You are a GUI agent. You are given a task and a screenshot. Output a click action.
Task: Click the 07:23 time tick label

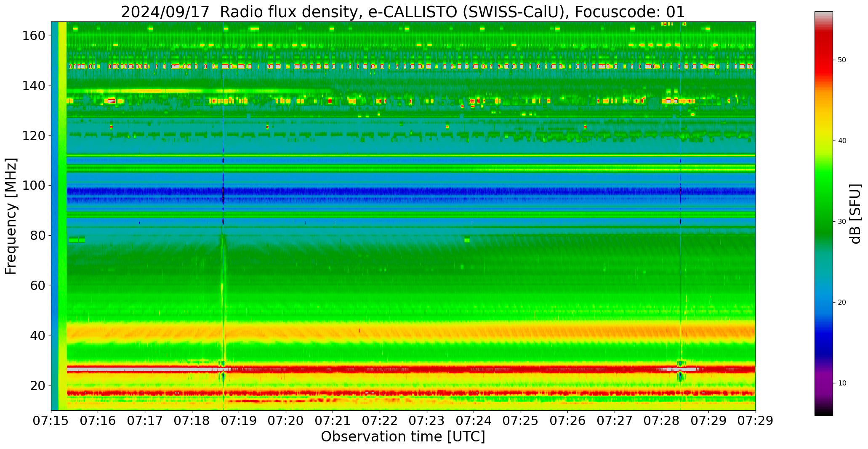(x=427, y=421)
